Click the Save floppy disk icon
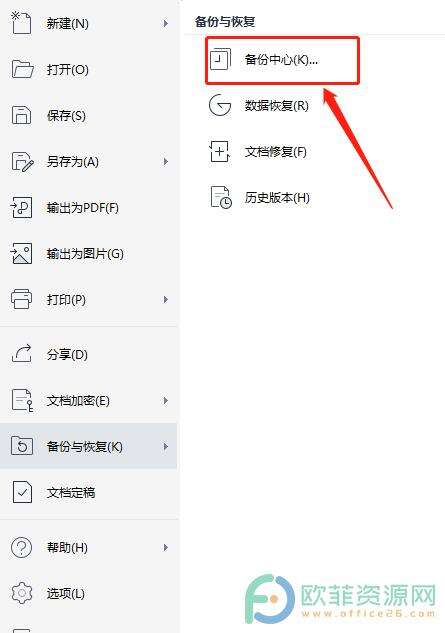The height and width of the screenshot is (633, 445). 21,115
